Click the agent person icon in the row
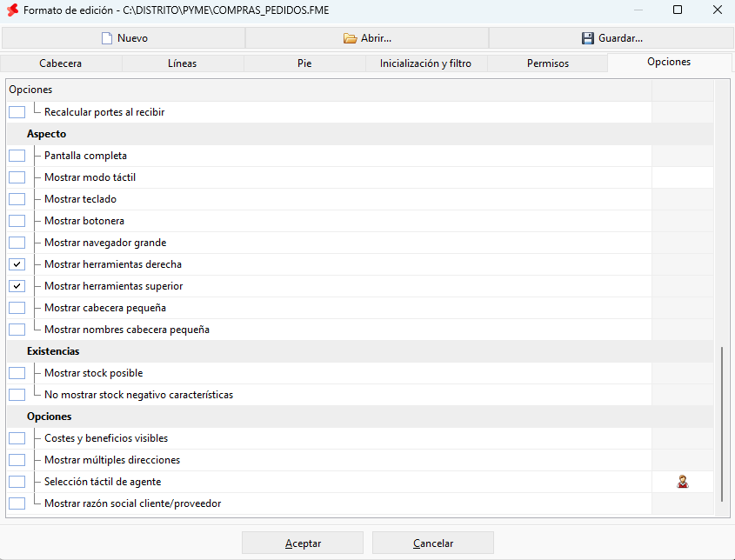The height and width of the screenshot is (560, 735). (683, 482)
